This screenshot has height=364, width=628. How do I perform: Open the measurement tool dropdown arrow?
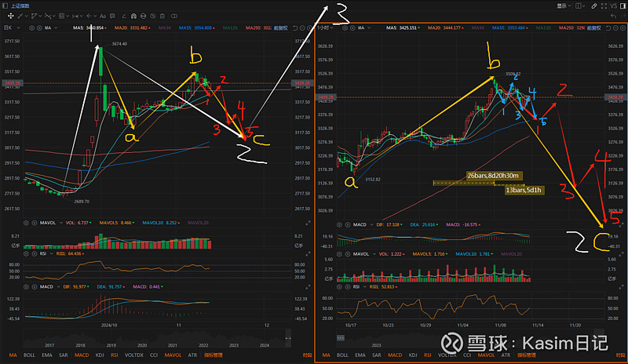pos(82,16)
